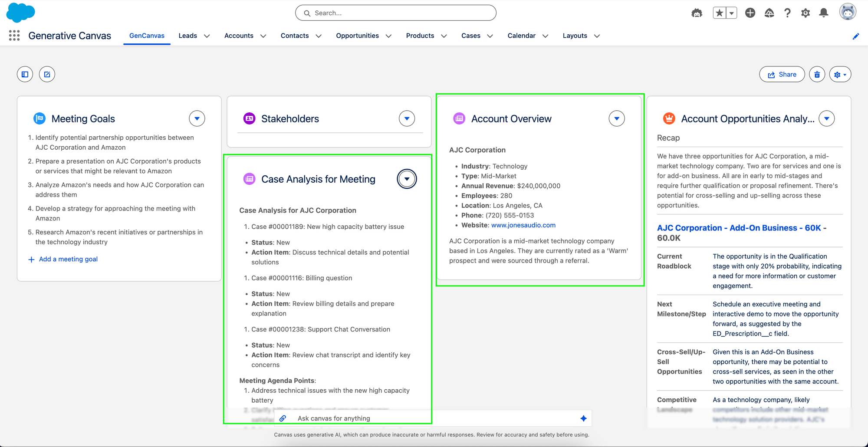Click the Share button
The image size is (868, 447).
pos(782,74)
